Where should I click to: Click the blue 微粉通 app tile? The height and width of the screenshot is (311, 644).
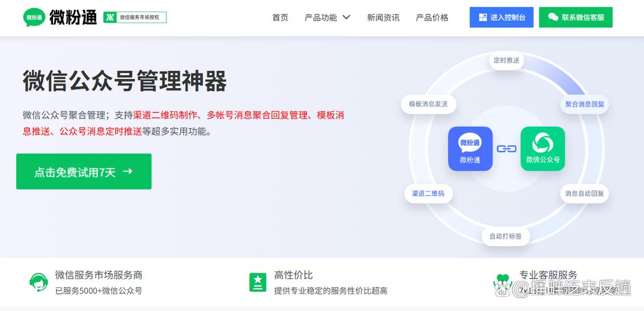470,149
